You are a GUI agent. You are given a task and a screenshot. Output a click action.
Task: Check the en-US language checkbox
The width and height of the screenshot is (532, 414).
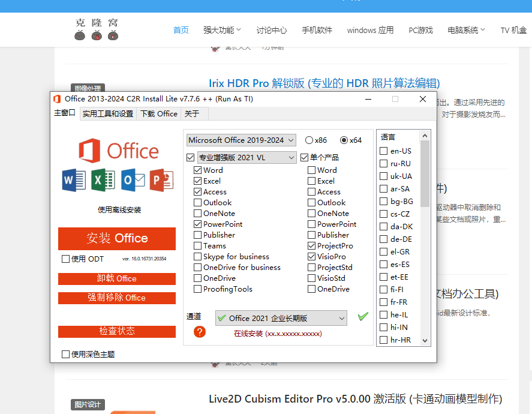pos(383,151)
